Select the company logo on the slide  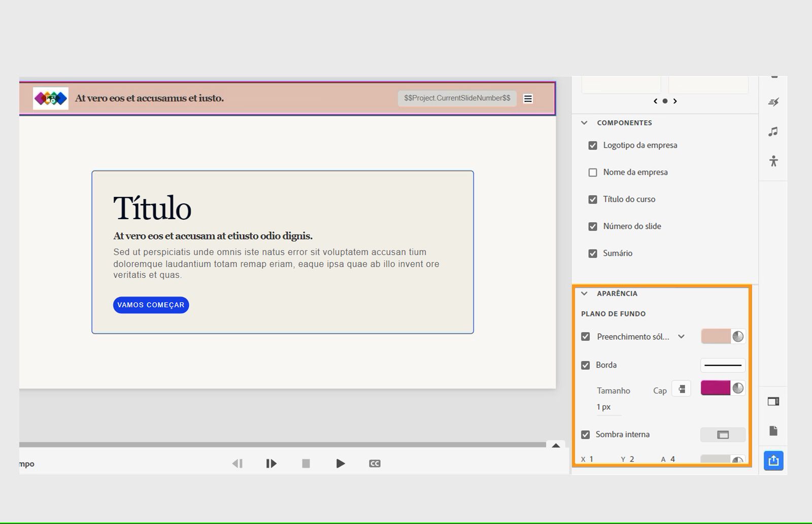51,98
